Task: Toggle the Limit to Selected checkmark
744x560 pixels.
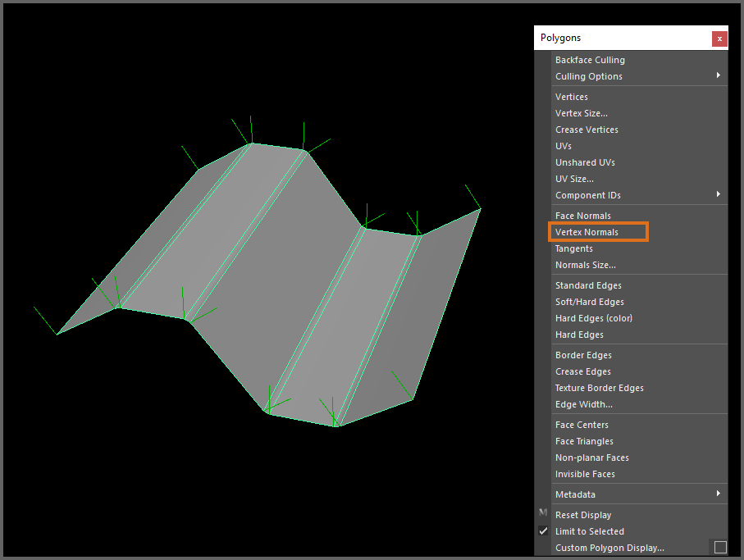Action: click(543, 531)
